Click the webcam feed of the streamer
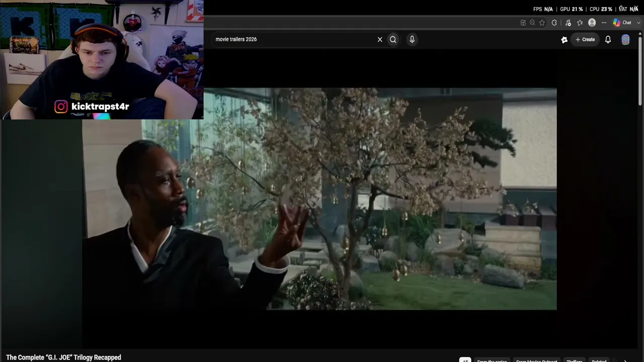The width and height of the screenshot is (644, 362). [x=102, y=60]
